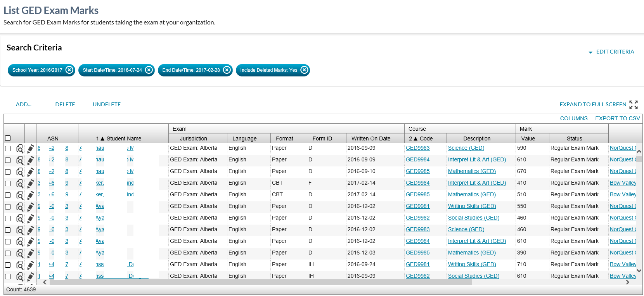The height and width of the screenshot is (296, 644).
Task: Expand the Edit Criteria panel
Action: click(x=615, y=52)
